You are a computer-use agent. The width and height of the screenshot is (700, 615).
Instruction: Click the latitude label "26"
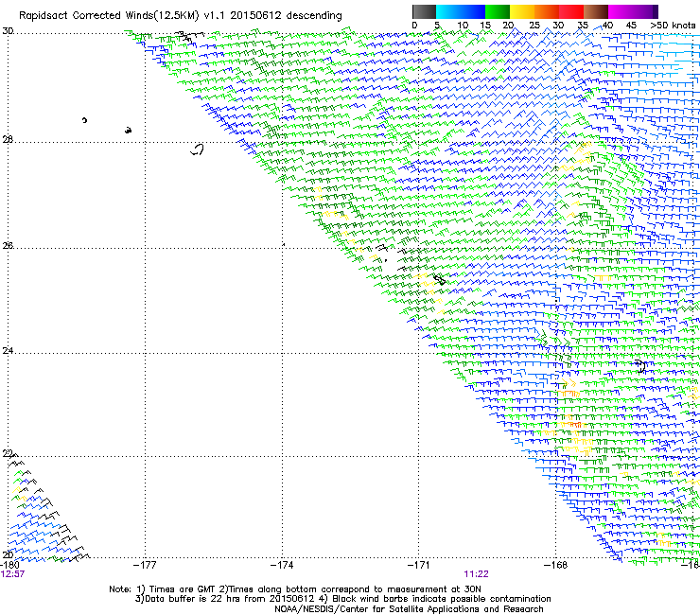[x=8, y=245]
